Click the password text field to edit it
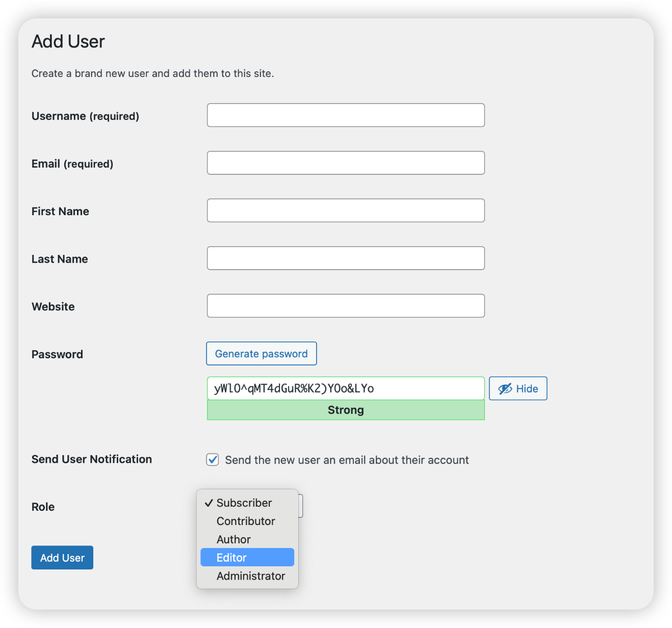The height and width of the screenshot is (628, 672). pos(346,388)
